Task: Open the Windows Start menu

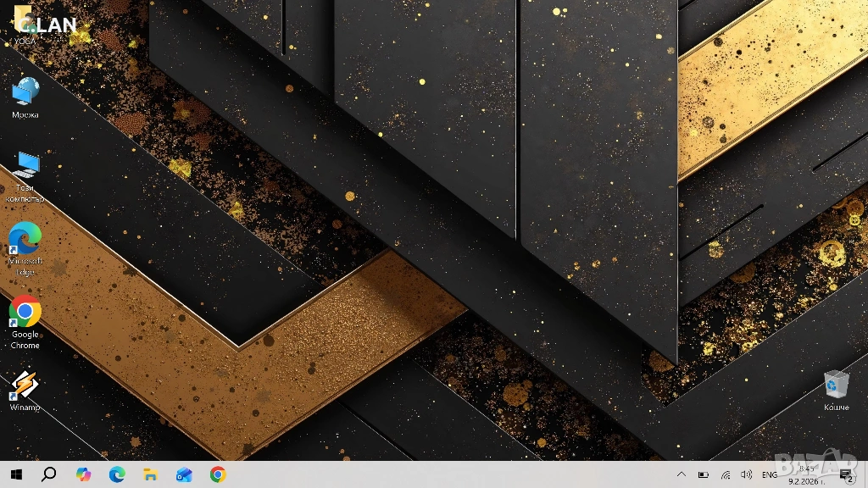Action: pos(16,474)
